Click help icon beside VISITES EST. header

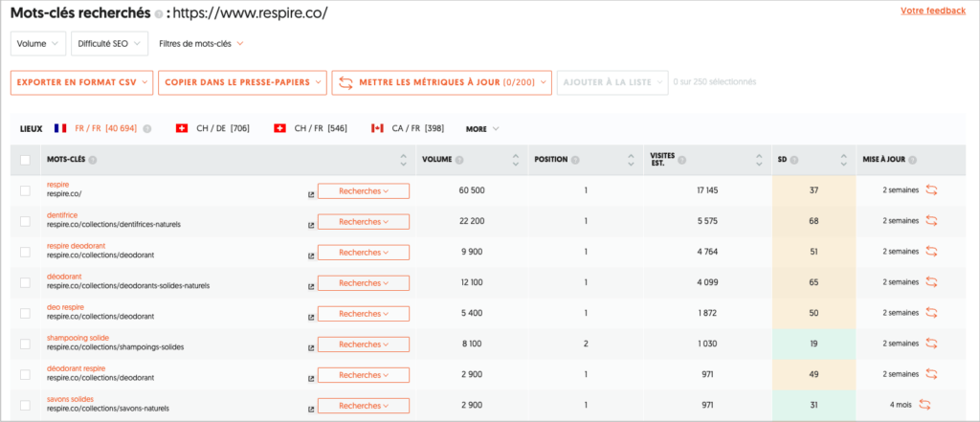pyautogui.click(x=681, y=160)
